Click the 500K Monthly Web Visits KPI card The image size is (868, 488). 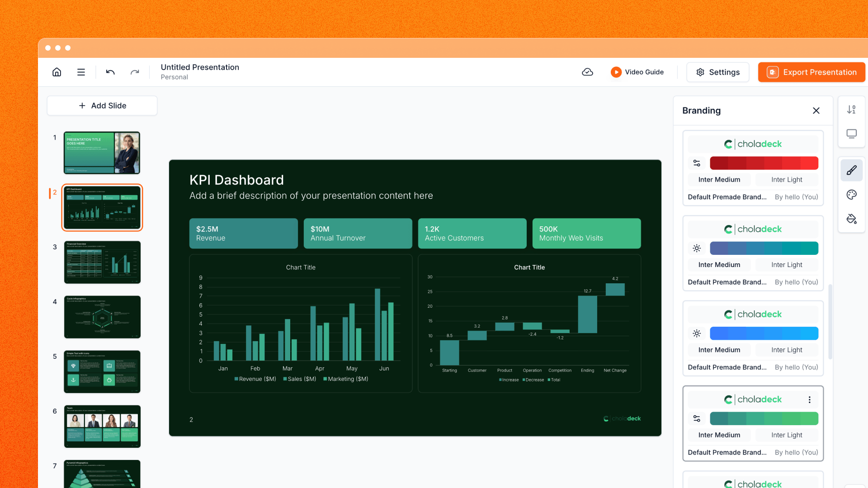point(587,234)
